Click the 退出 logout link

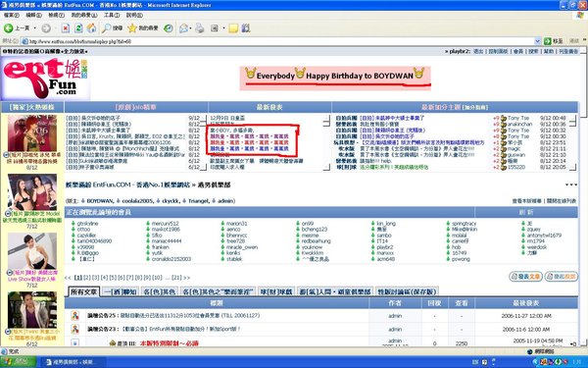pos(478,51)
